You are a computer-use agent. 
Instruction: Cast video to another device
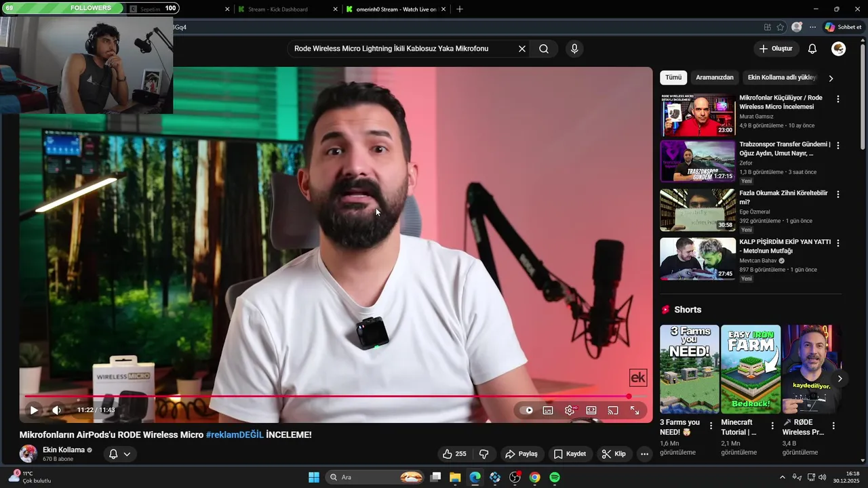point(613,410)
